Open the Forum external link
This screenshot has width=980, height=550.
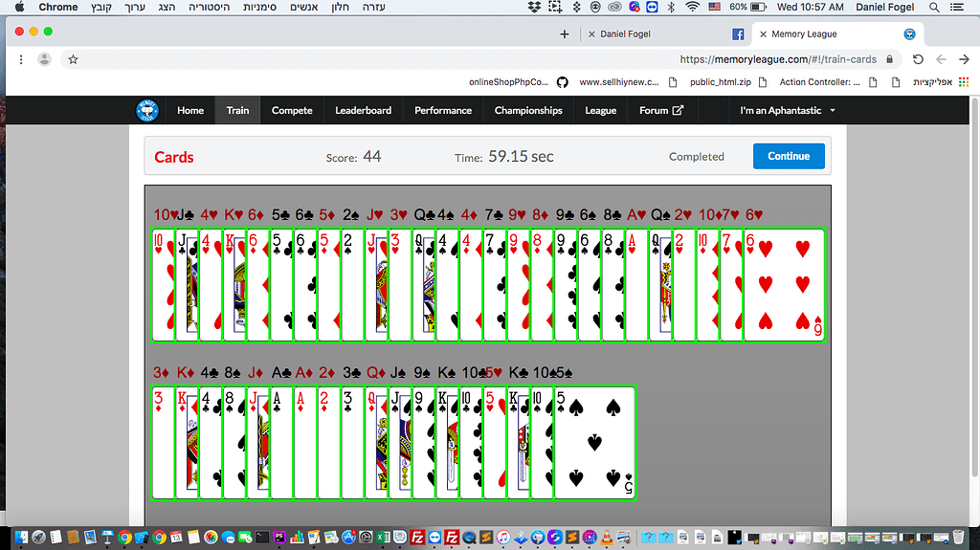click(x=661, y=110)
